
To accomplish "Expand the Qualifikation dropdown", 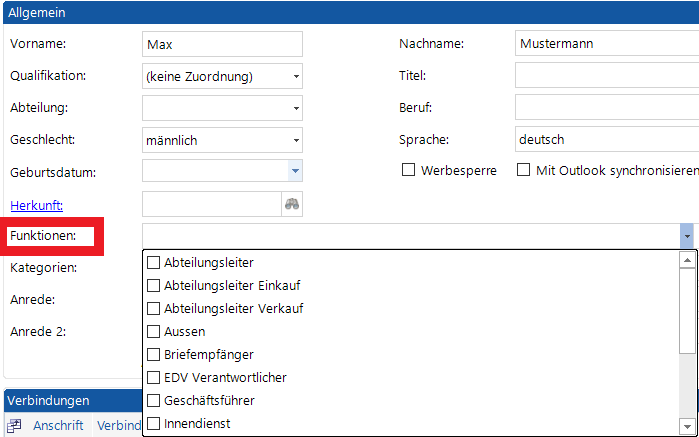I will coord(296,76).
